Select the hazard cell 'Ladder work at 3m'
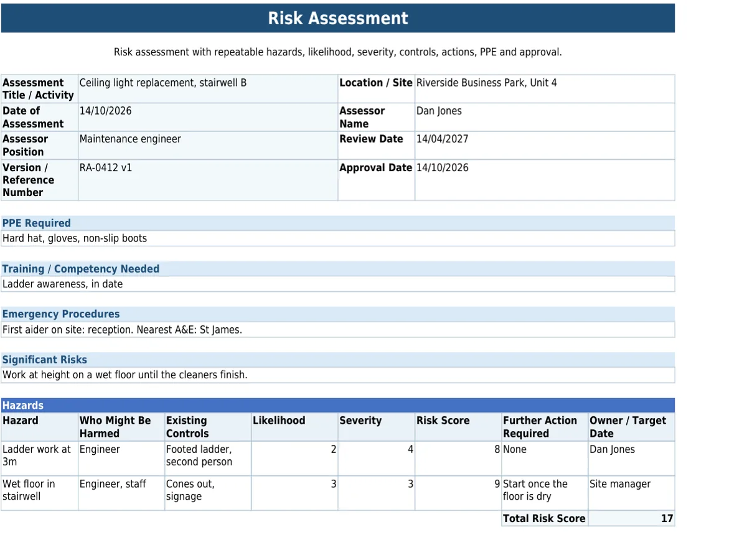This screenshot has width=747, height=560. (39, 459)
